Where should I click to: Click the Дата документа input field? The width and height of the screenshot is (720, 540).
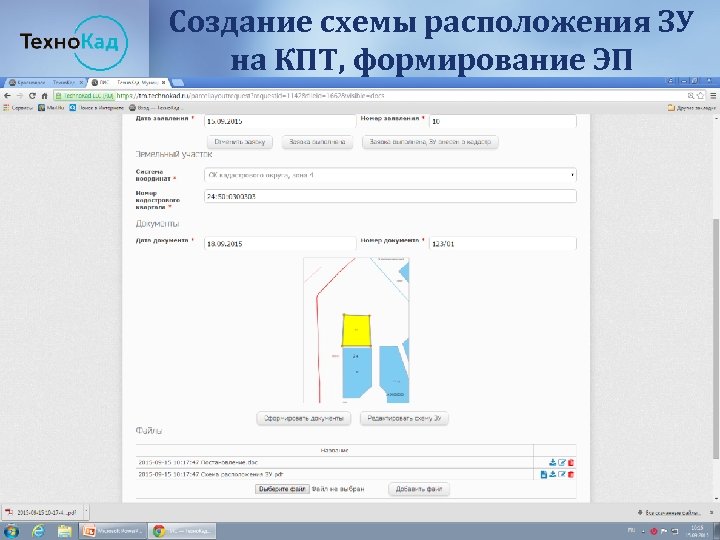pyautogui.click(x=280, y=243)
